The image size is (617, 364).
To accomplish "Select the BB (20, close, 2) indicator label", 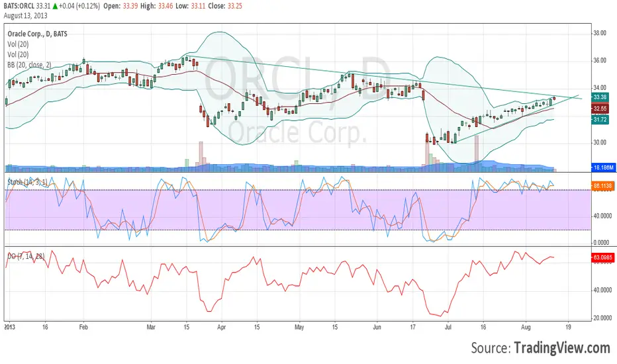I will 29,65.
